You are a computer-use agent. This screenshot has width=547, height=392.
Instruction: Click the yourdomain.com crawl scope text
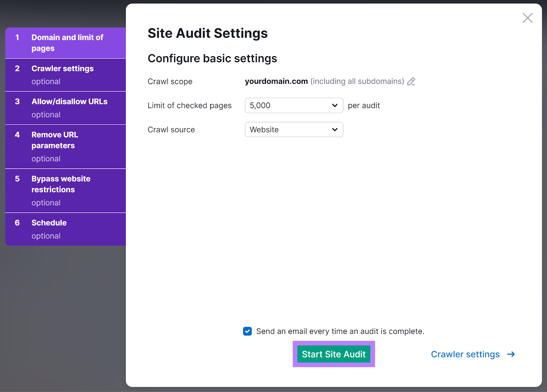click(x=276, y=81)
